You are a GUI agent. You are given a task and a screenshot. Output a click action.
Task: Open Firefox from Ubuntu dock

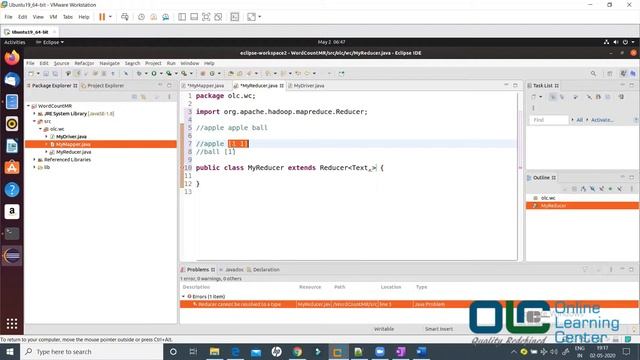click(12, 58)
